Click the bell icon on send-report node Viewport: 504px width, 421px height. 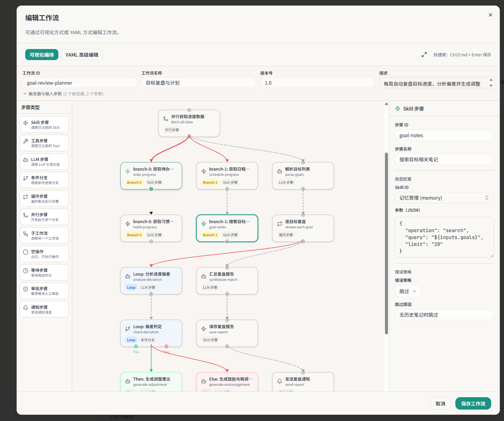[x=280, y=381]
